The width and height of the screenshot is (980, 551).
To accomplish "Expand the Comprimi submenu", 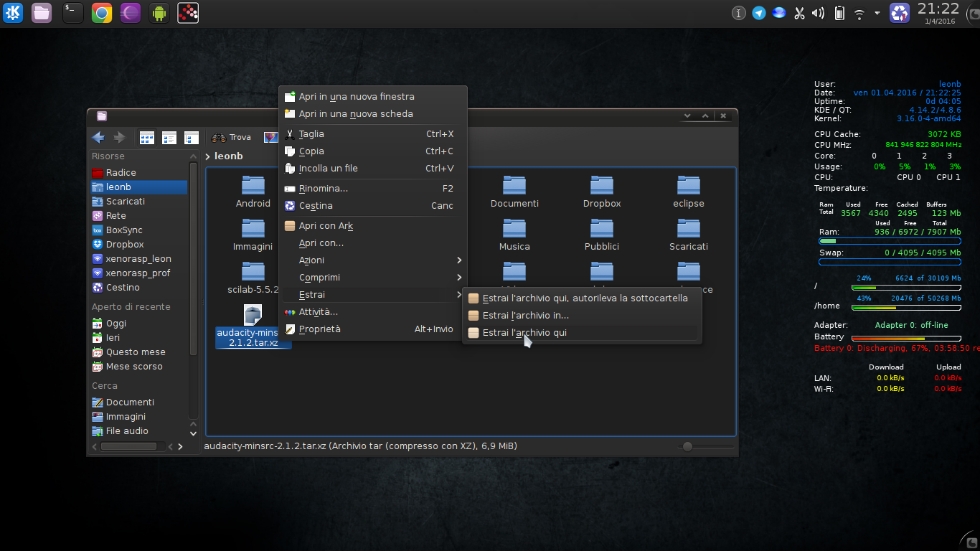I will coord(319,277).
